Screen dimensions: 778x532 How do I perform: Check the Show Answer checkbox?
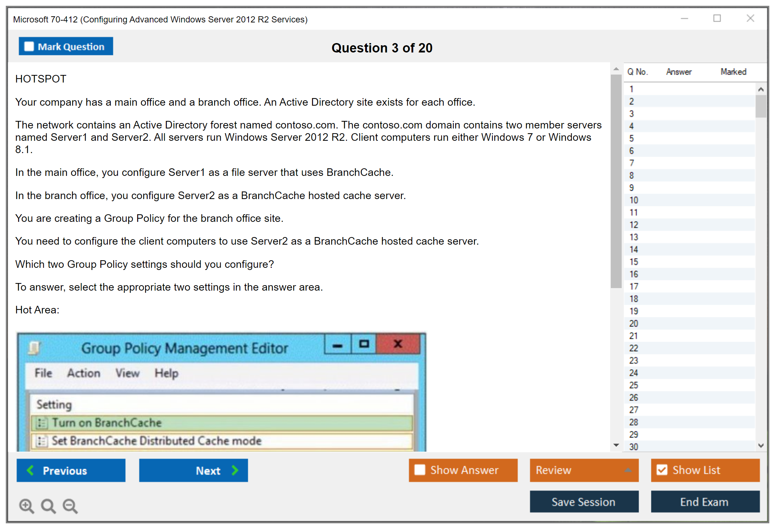click(420, 470)
